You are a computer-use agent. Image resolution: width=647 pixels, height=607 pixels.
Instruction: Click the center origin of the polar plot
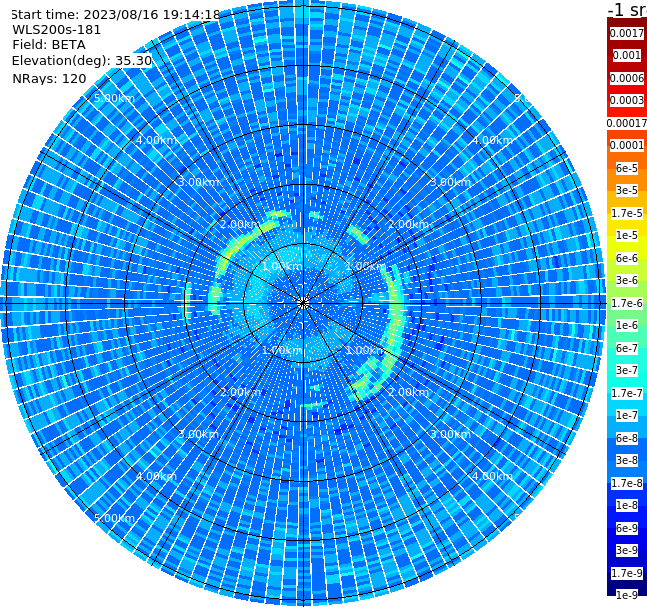303,303
